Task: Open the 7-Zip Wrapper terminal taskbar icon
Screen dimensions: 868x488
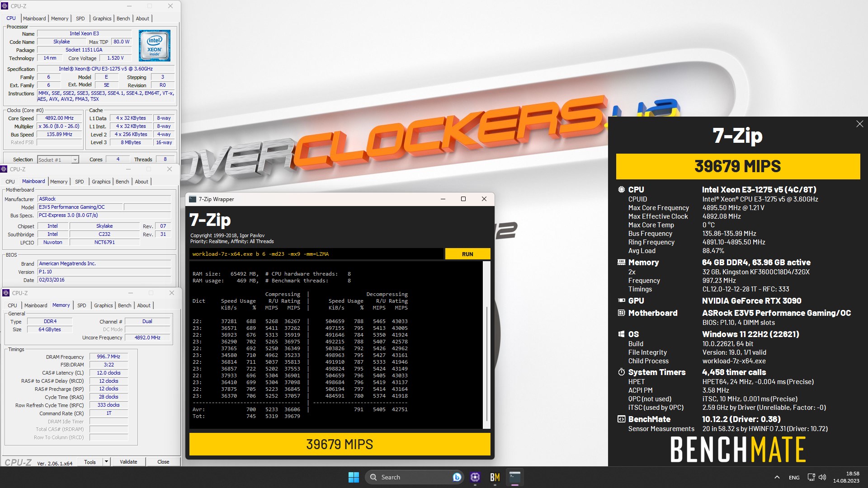Action: pos(514,477)
